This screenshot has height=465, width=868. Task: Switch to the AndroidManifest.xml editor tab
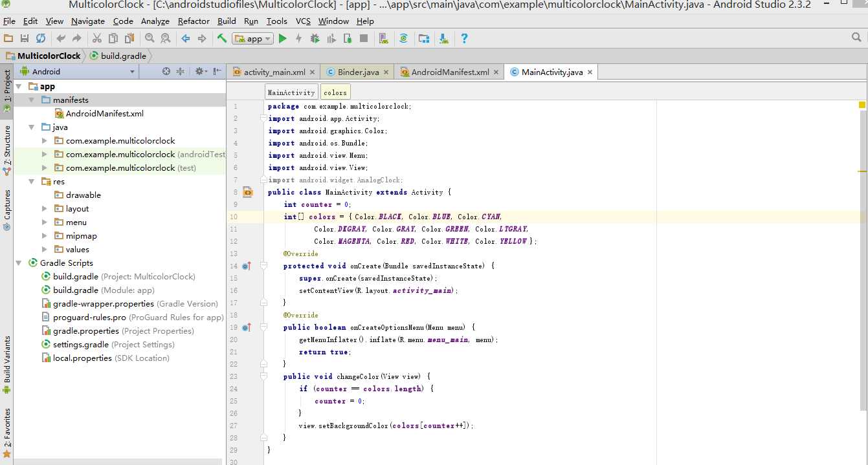450,72
